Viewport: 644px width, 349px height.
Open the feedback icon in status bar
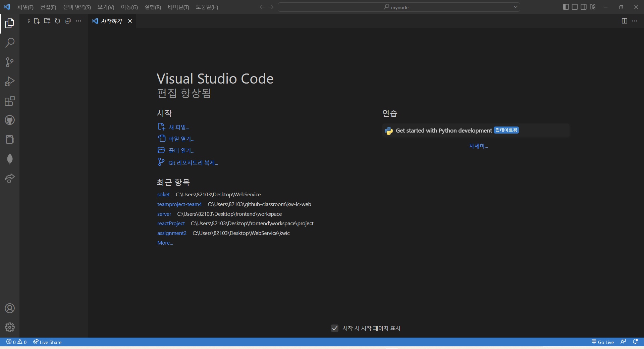click(x=623, y=342)
